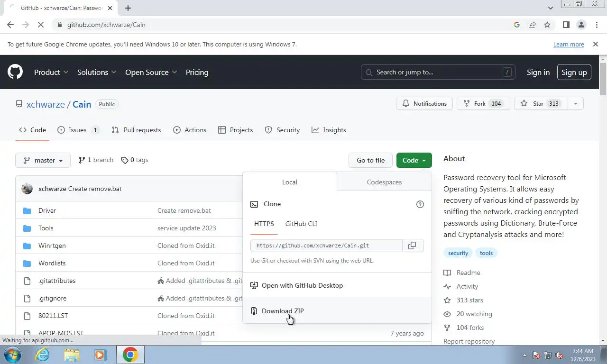607x364 pixels.
Task: Open the xchwarze avatar thumbnail
Action: (x=27, y=189)
